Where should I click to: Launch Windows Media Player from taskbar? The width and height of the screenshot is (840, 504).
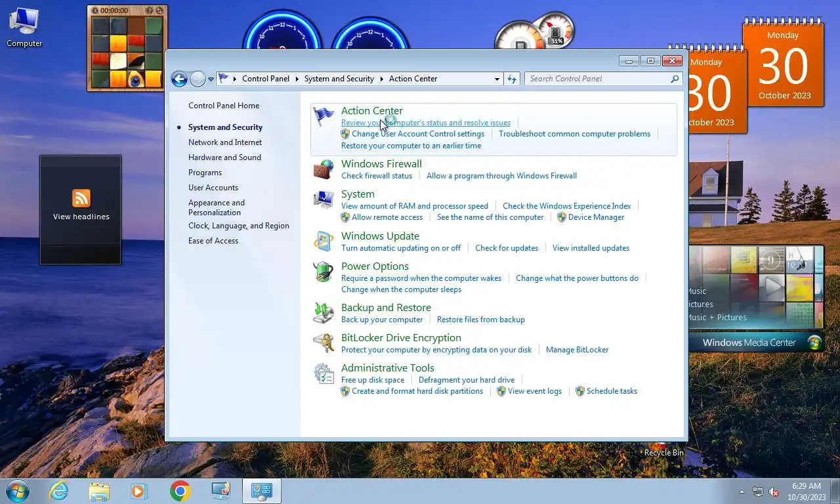point(139,491)
